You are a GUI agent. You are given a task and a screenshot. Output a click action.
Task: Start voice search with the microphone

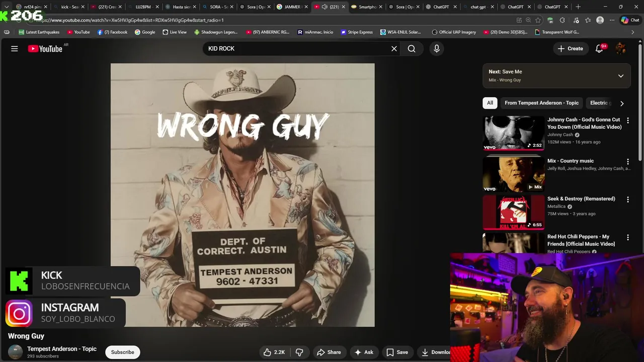437,49
